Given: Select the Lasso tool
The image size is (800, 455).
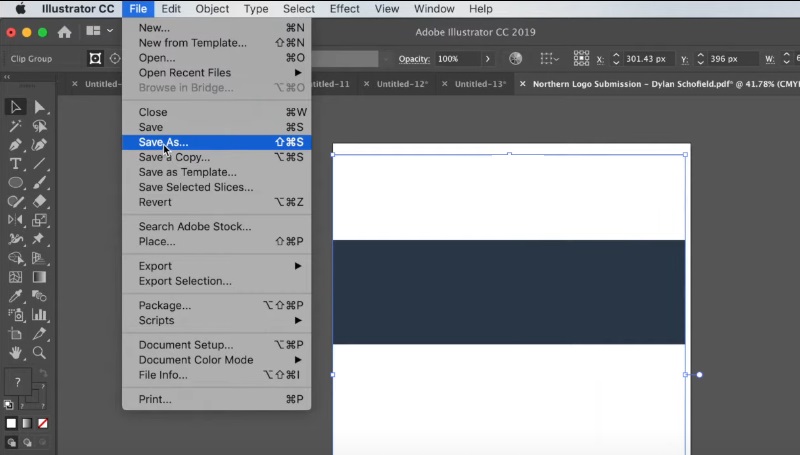Looking at the screenshot, I should click(x=39, y=125).
